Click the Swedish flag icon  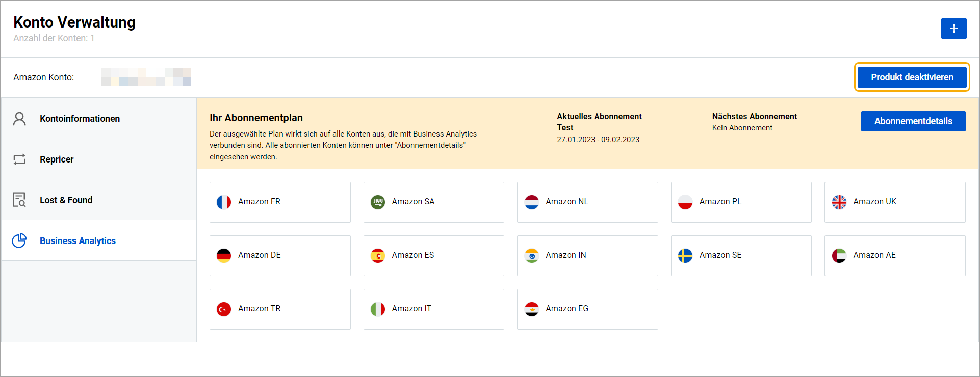pos(685,256)
